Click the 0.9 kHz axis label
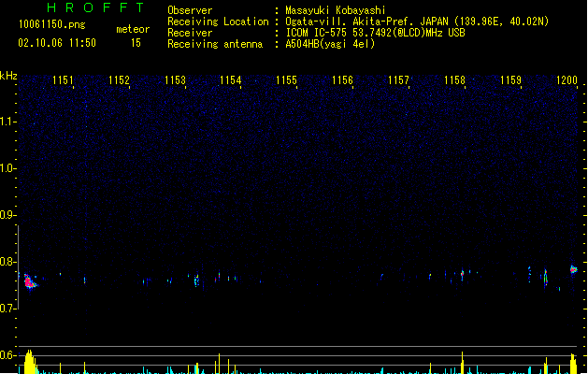Image resolution: width=588 pixels, height=374 pixels. [x=7, y=215]
